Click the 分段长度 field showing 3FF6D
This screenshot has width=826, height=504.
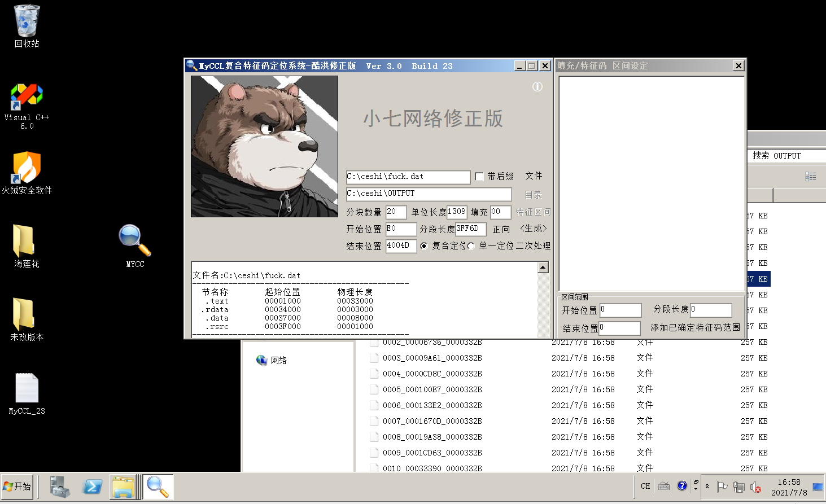tap(471, 229)
